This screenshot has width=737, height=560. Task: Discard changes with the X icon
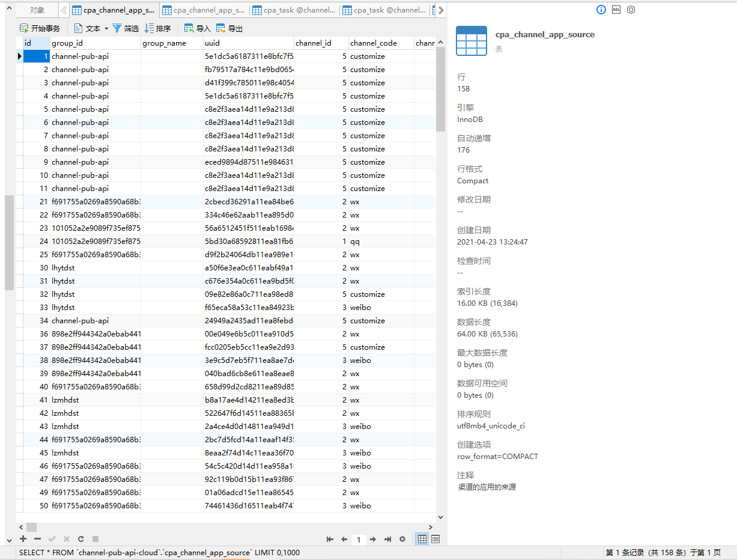tap(67, 539)
